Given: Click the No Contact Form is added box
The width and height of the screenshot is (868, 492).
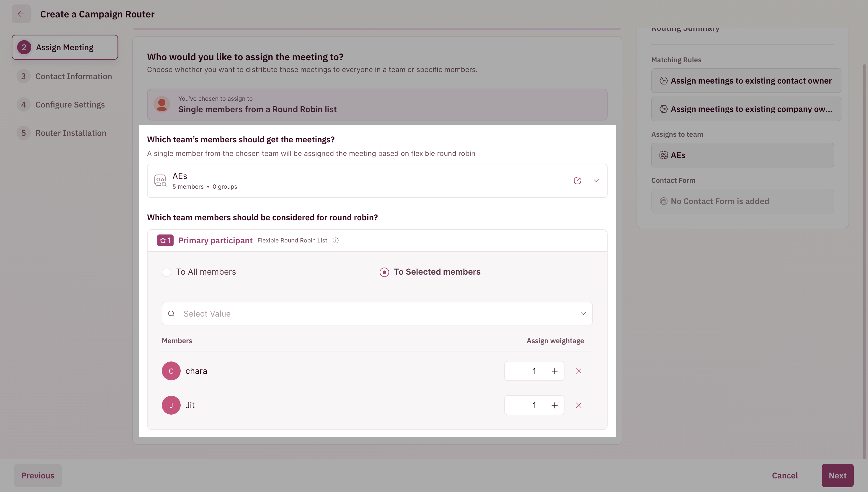Looking at the screenshot, I should pos(742,201).
